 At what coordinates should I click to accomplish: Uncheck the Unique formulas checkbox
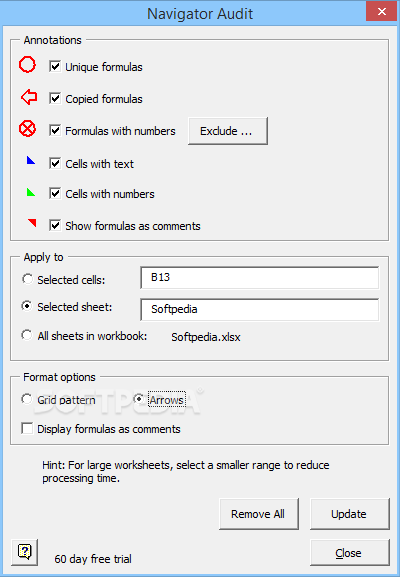(55, 67)
